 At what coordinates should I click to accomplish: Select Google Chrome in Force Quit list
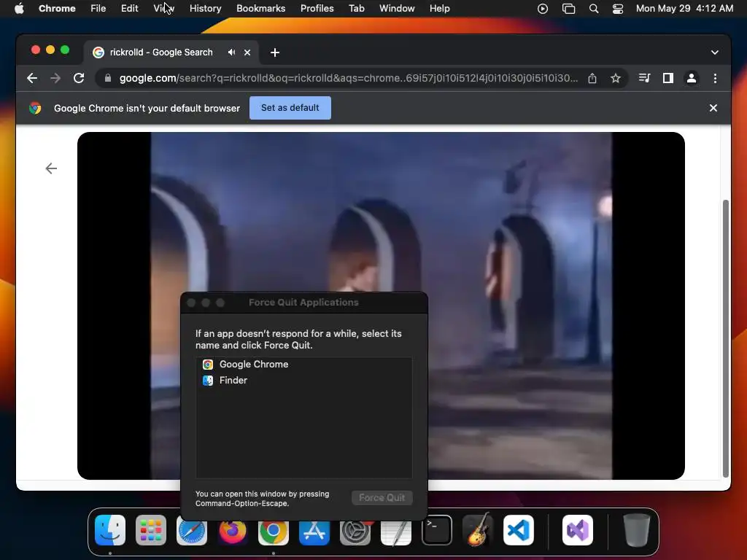point(303,365)
